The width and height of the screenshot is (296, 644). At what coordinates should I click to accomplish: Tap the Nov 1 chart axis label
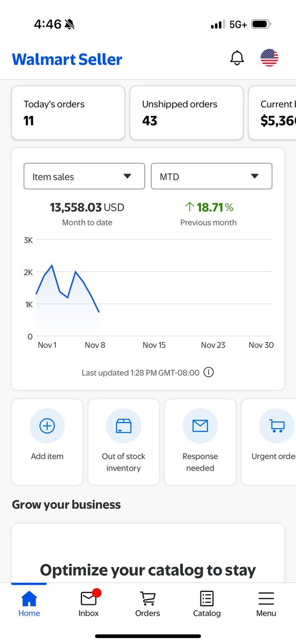47,345
